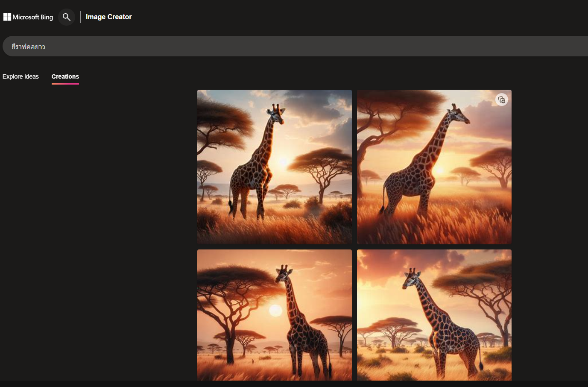Select the Creations tab

click(x=65, y=76)
